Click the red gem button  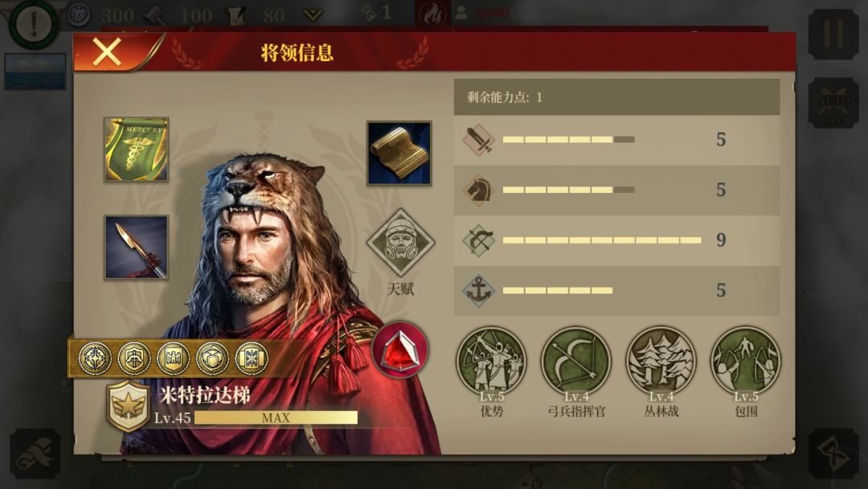click(x=399, y=351)
